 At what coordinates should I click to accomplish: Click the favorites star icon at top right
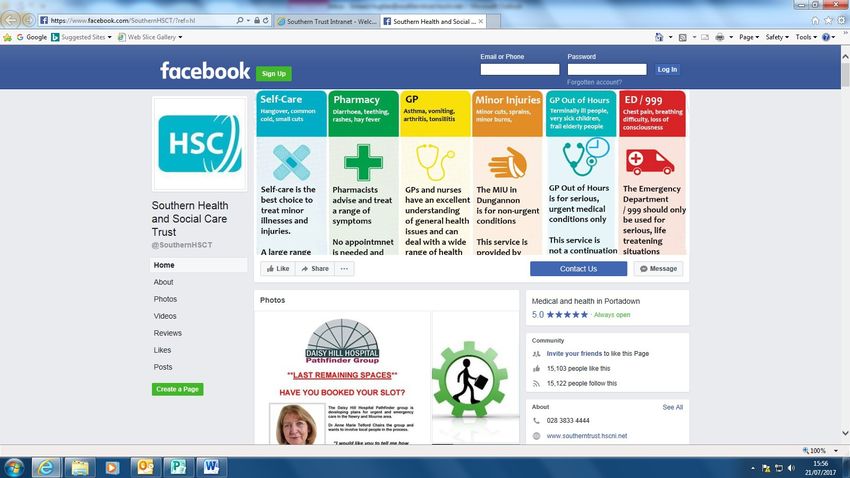828,20
